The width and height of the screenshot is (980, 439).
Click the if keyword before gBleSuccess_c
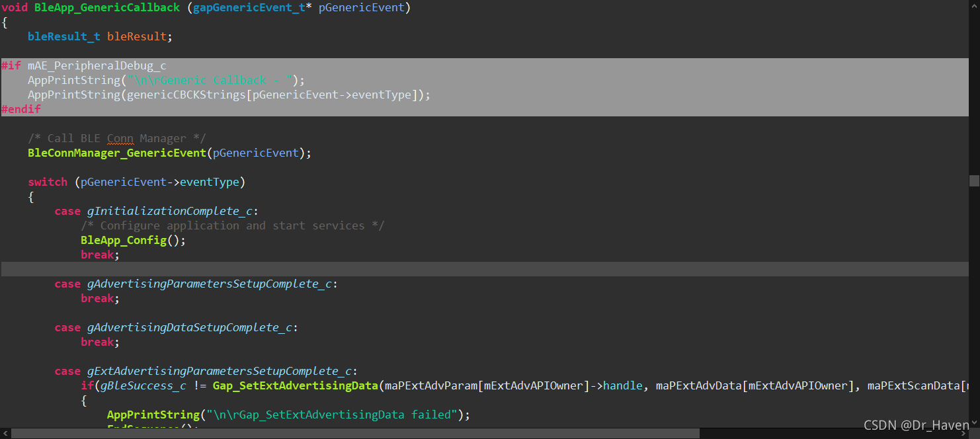pyautogui.click(x=87, y=385)
